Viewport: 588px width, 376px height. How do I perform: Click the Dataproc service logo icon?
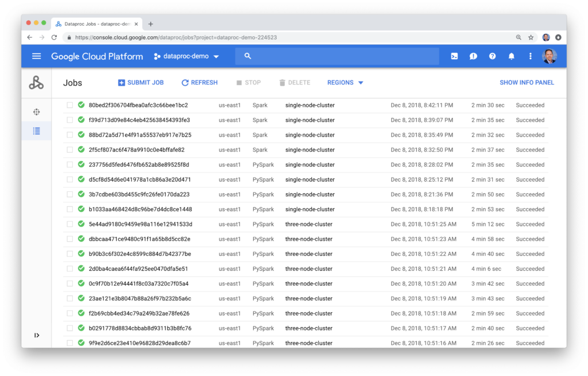tap(36, 83)
